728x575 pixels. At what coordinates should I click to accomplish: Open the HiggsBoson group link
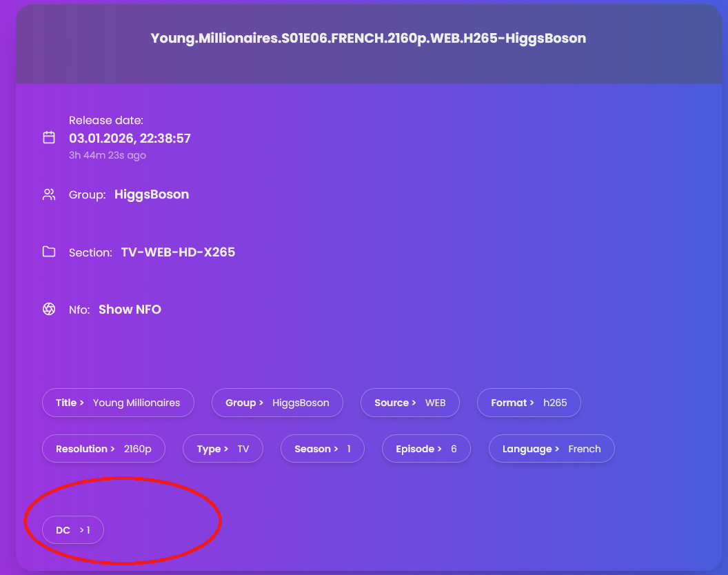click(152, 194)
